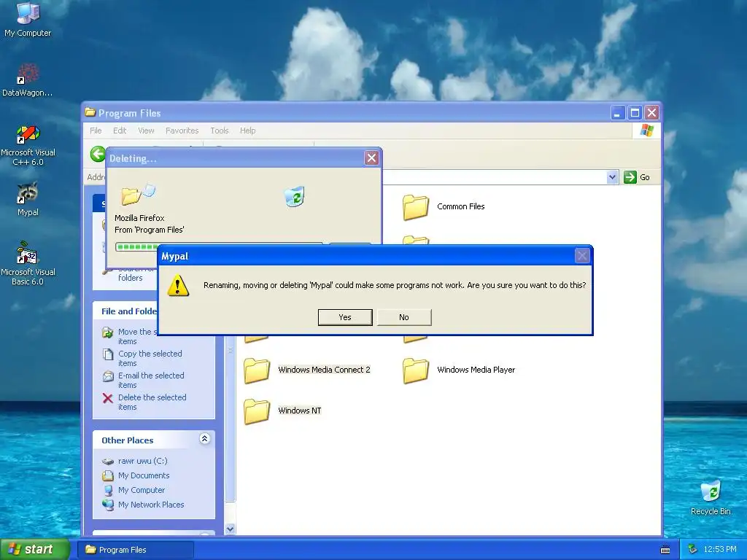Screen dimensions: 747x560
Task: Click the Program Files taskbar button
Action: [x=135, y=550]
